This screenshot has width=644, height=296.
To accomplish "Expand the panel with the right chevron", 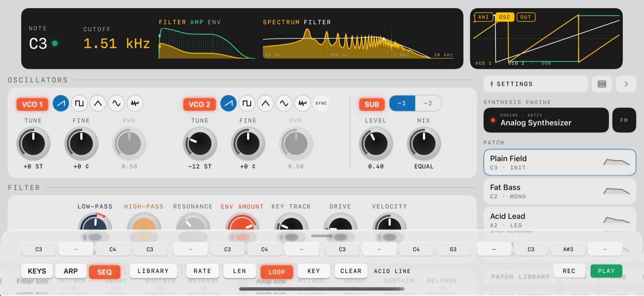I will (626, 84).
